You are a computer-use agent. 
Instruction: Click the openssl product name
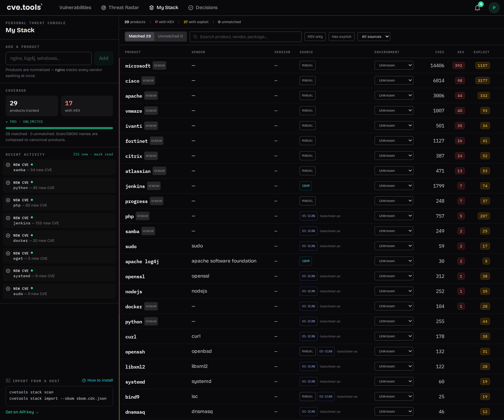(x=135, y=276)
